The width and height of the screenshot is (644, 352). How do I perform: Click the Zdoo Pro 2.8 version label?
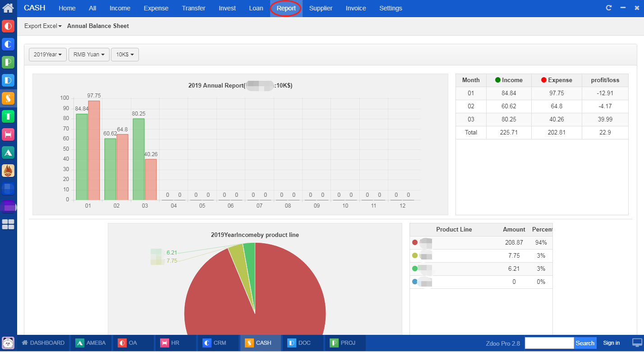coord(503,343)
